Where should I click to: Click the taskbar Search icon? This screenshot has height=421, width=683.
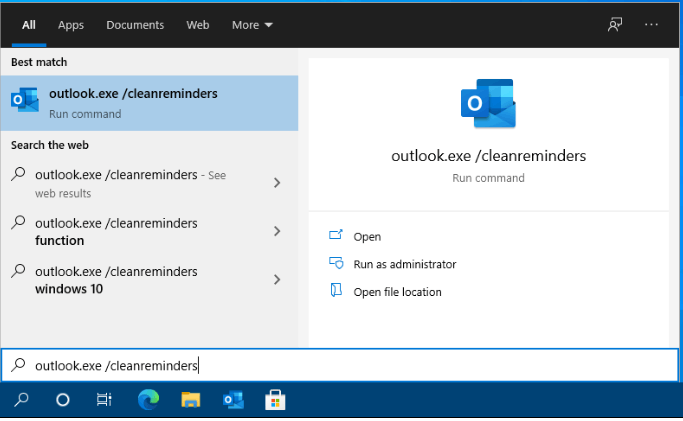21,400
